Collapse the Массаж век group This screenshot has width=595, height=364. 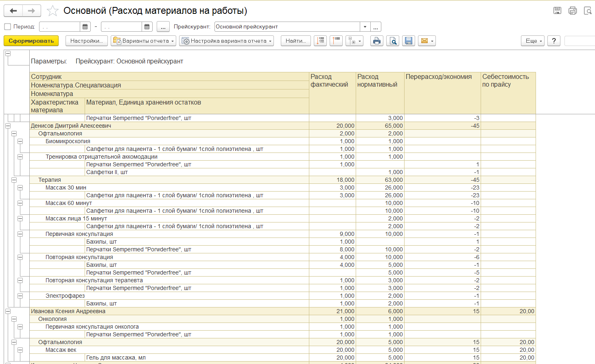20,350
